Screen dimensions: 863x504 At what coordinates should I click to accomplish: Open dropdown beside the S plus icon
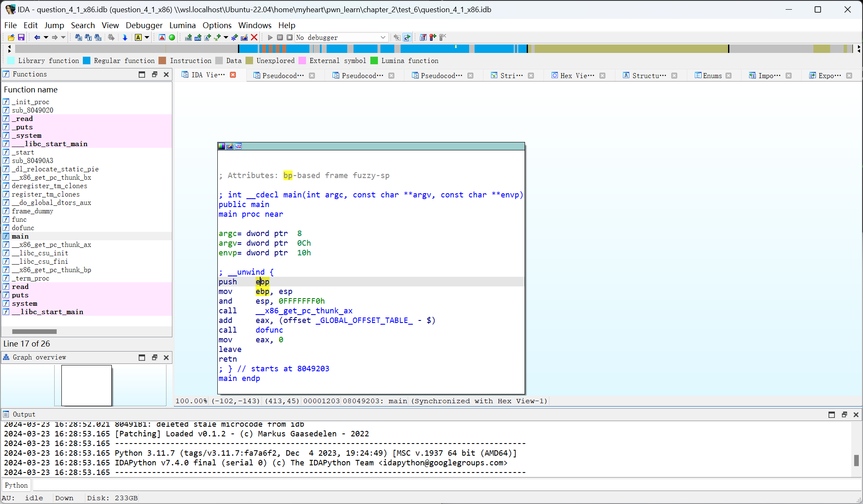tap(226, 37)
